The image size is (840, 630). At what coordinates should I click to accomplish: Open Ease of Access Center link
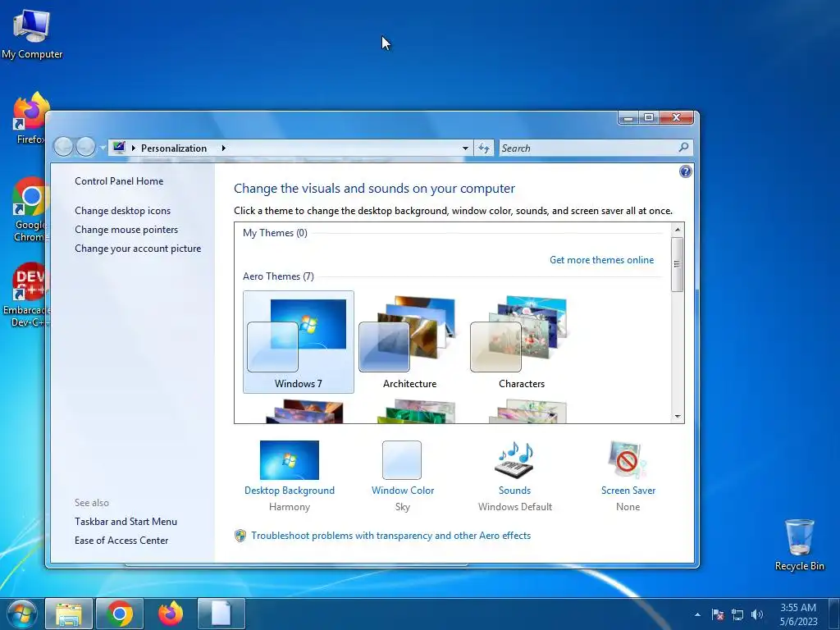121,541
